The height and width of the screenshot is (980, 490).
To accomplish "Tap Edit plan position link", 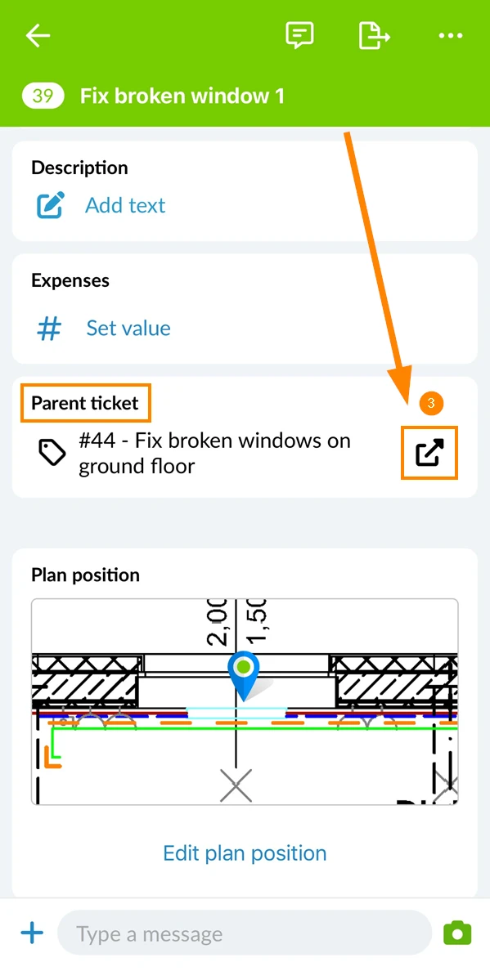I will pyautogui.click(x=245, y=853).
